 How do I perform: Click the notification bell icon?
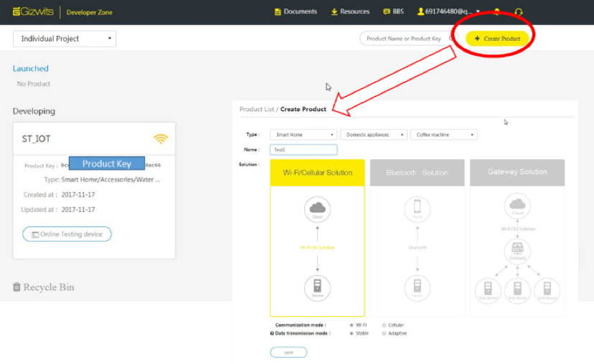[x=497, y=12]
